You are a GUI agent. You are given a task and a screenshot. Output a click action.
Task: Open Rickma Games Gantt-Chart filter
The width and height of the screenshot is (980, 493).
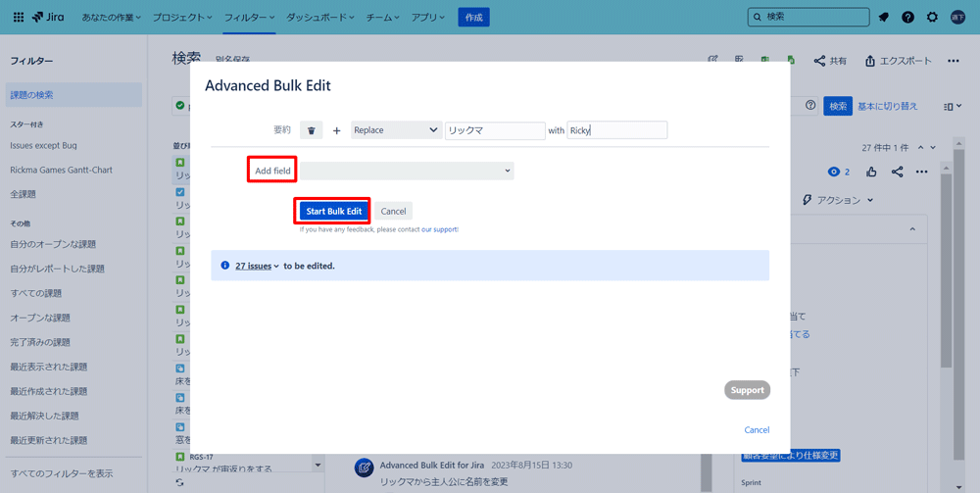click(61, 170)
